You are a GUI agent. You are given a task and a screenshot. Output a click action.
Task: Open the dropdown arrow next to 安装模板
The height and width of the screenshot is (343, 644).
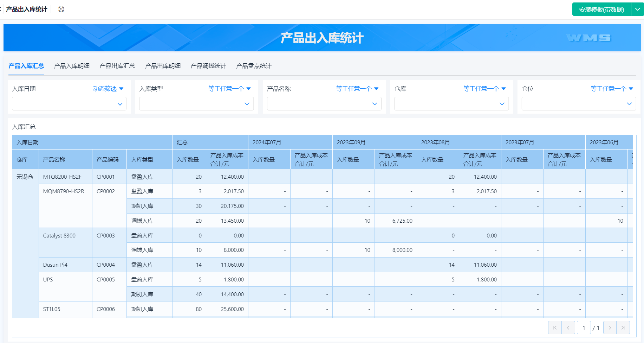click(x=637, y=9)
